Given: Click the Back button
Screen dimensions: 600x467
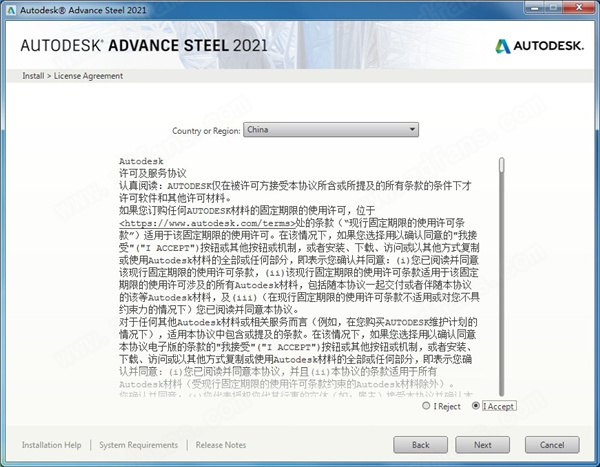Looking at the screenshot, I should pyautogui.click(x=420, y=445).
